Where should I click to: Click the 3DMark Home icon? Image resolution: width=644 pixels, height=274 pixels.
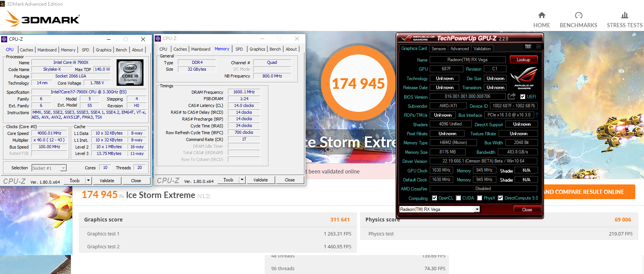coord(542,15)
